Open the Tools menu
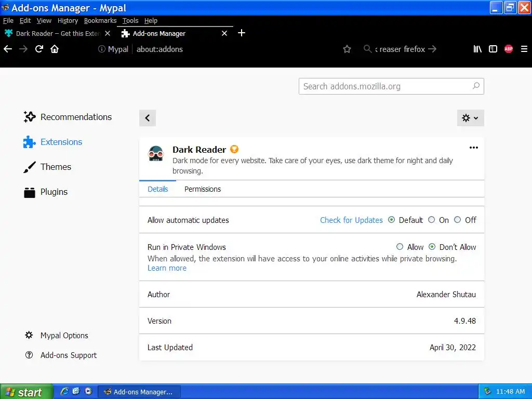 tap(130, 21)
